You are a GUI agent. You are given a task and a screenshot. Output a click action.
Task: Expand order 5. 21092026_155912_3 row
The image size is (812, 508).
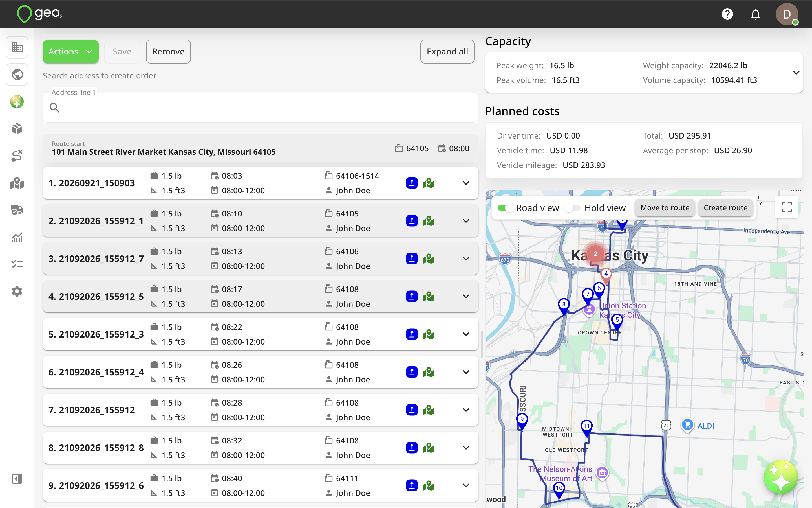(466, 334)
